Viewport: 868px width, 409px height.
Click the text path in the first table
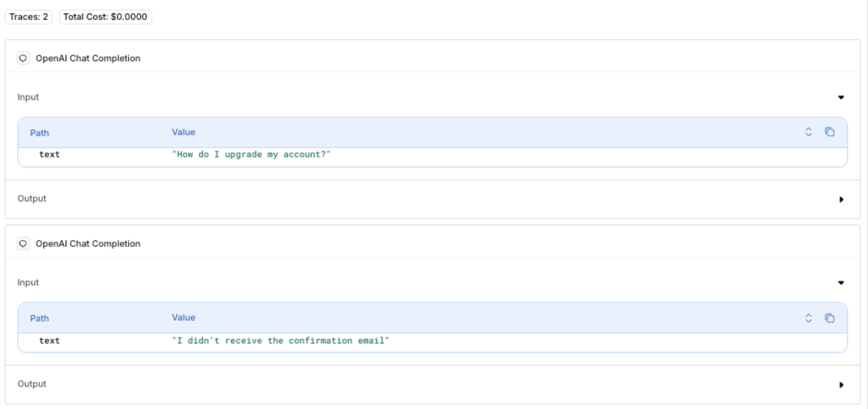coord(50,155)
